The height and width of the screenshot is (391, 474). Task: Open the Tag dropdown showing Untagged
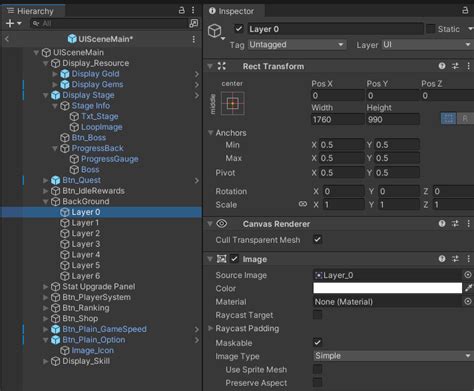[297, 44]
